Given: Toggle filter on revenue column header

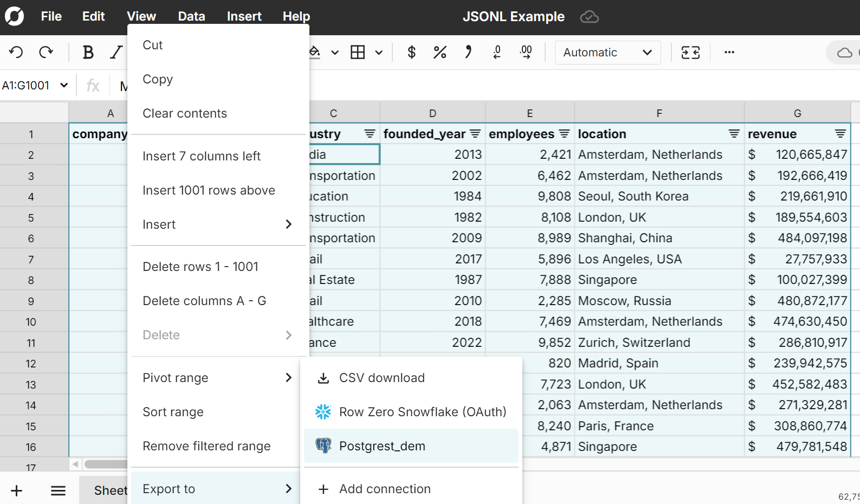Looking at the screenshot, I should (840, 134).
